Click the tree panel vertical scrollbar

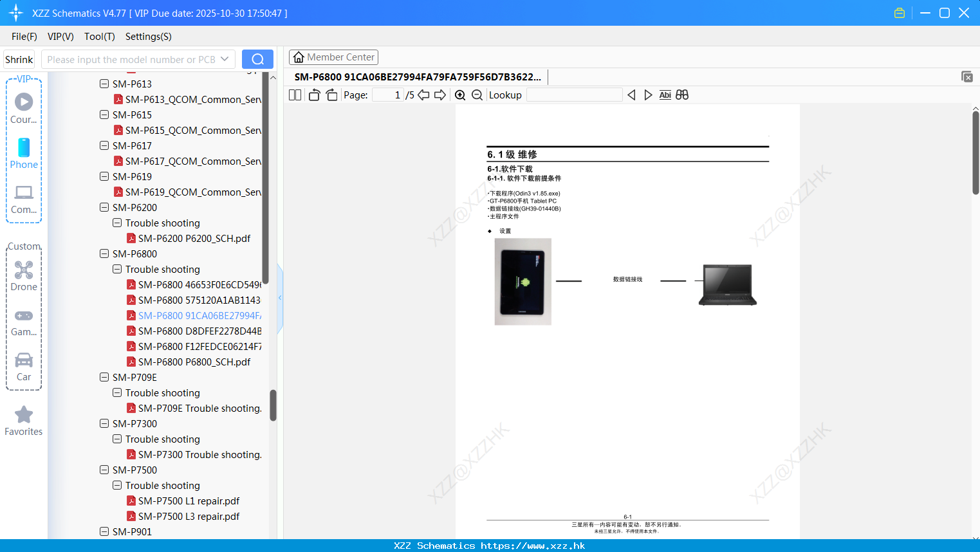[273, 405]
